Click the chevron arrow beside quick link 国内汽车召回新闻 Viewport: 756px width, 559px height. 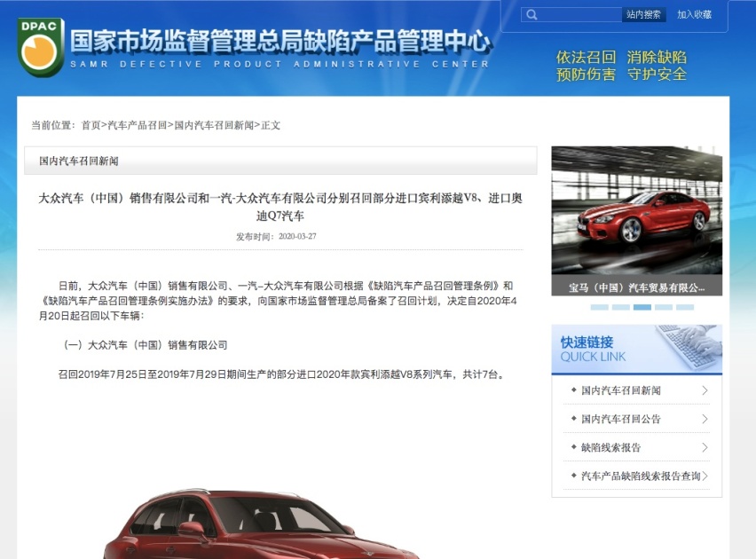pos(705,390)
